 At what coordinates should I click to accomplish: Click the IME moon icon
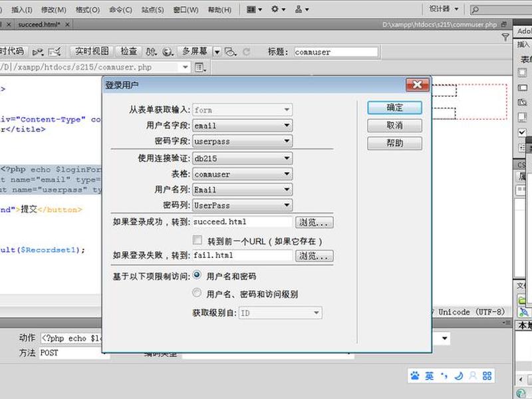(458, 376)
